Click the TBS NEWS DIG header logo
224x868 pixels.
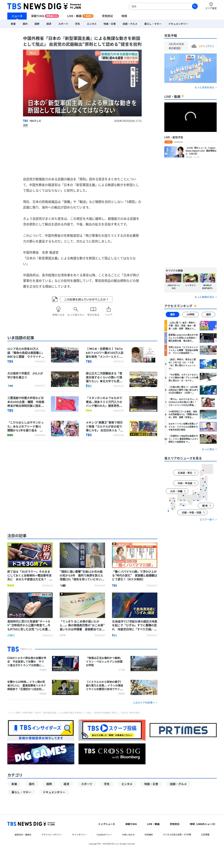pyautogui.click(x=44, y=6)
